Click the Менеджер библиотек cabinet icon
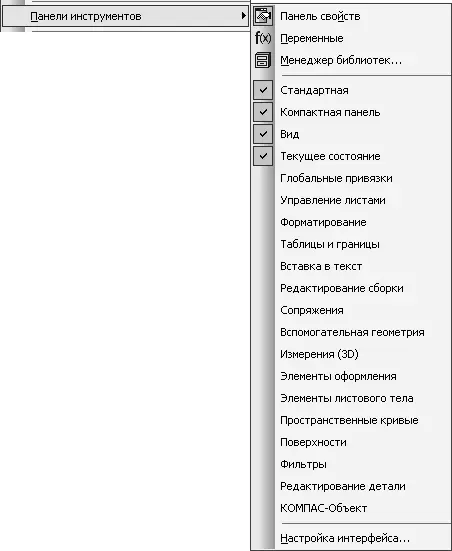Viewport: 452px width, 551px height. [x=263, y=60]
